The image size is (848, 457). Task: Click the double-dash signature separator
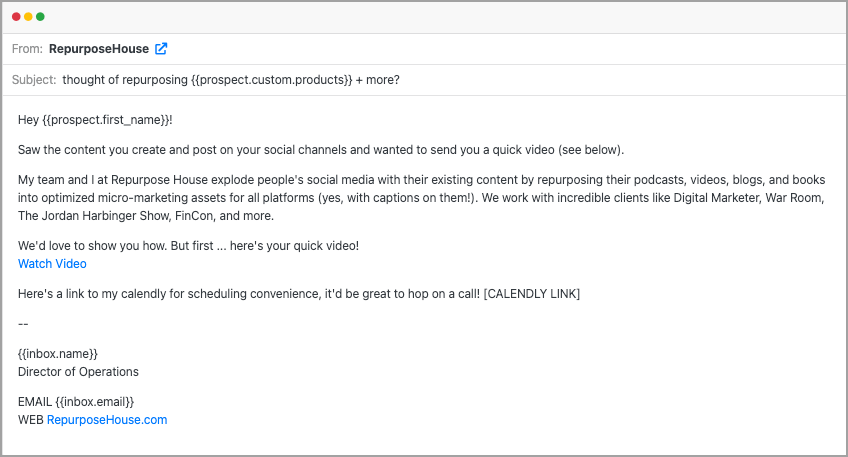click(23, 324)
